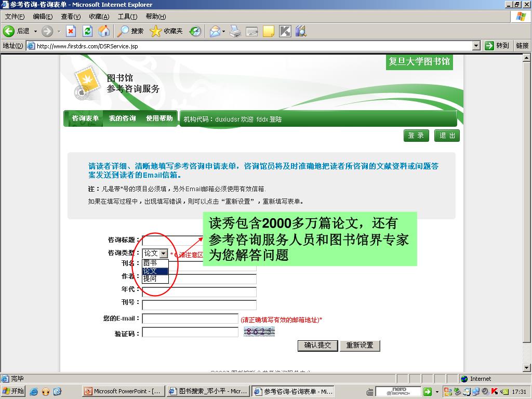Open the 帮助(H) menu
The image size is (532, 399).
click(156, 17)
